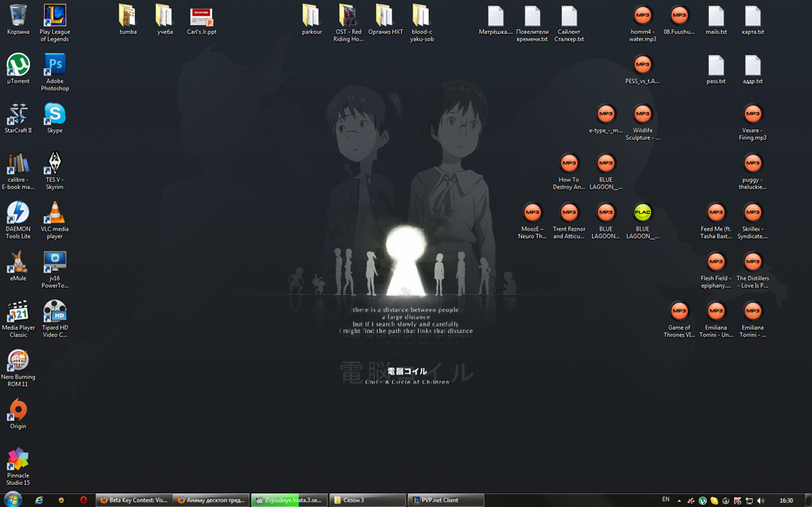This screenshot has width=812, height=507.
Task: Select the Vexare - Firing.mp3 file
Action: tap(753, 122)
